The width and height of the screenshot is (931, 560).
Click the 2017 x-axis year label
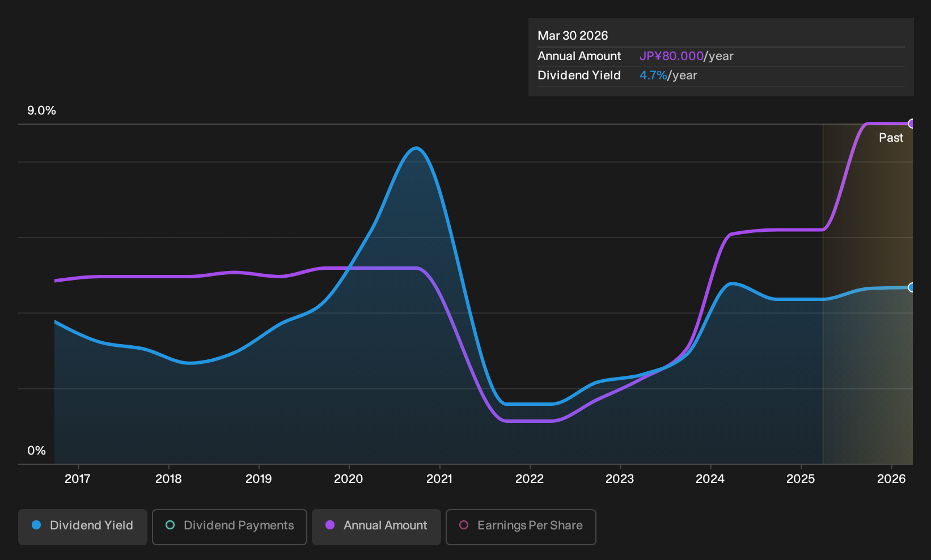pyautogui.click(x=78, y=479)
